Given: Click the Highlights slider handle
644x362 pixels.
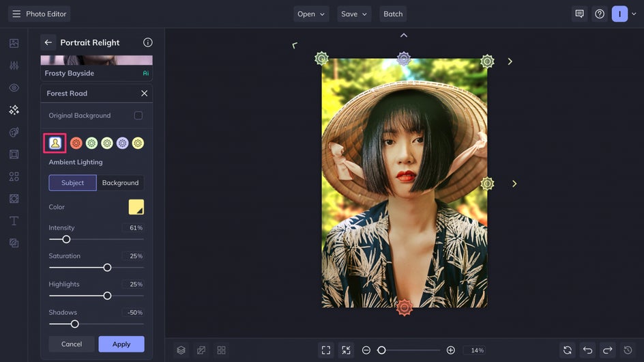Looking at the screenshot, I should (x=107, y=296).
